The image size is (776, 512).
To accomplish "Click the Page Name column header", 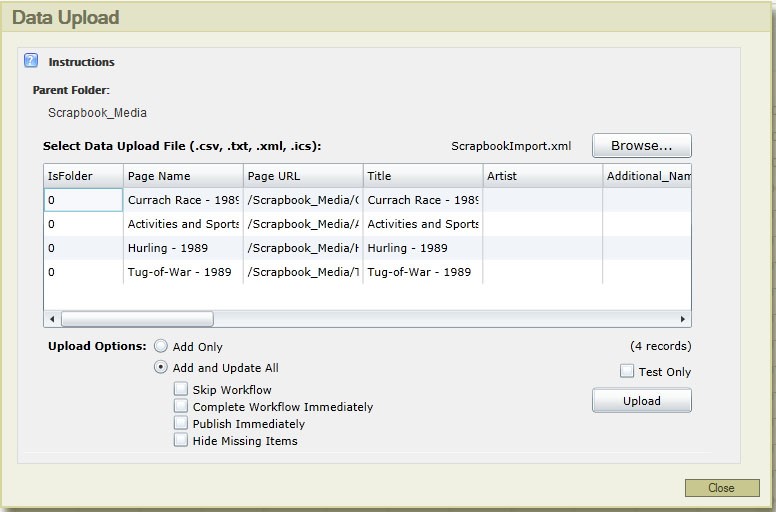I will (183, 176).
